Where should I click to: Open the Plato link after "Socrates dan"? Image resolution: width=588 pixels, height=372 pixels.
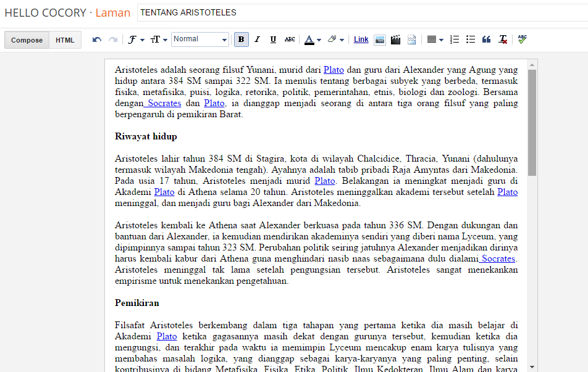point(214,103)
